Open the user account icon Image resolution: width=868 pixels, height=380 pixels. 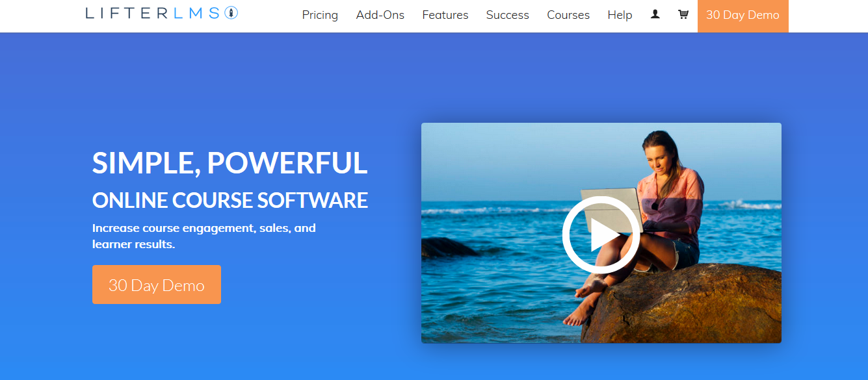(655, 14)
